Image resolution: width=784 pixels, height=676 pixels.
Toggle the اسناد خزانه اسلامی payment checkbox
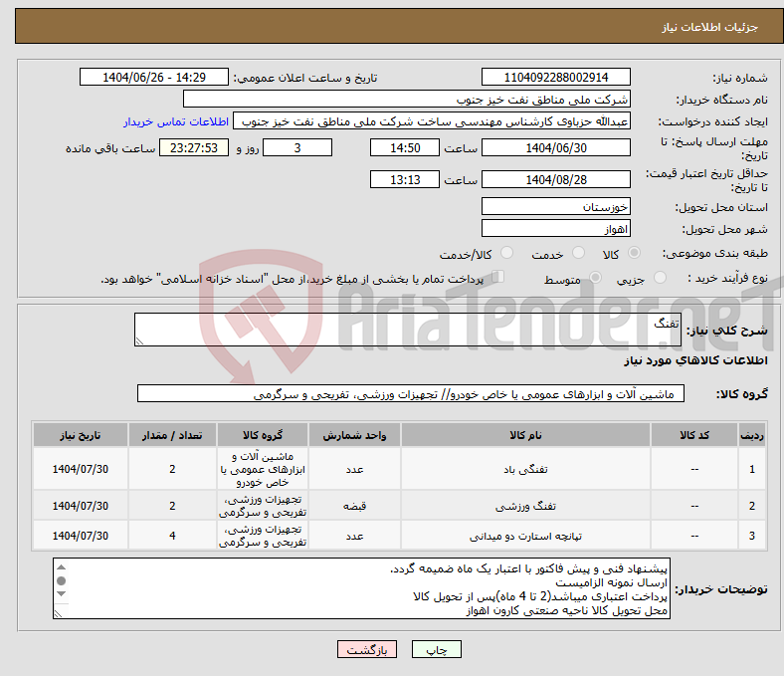coord(498,277)
